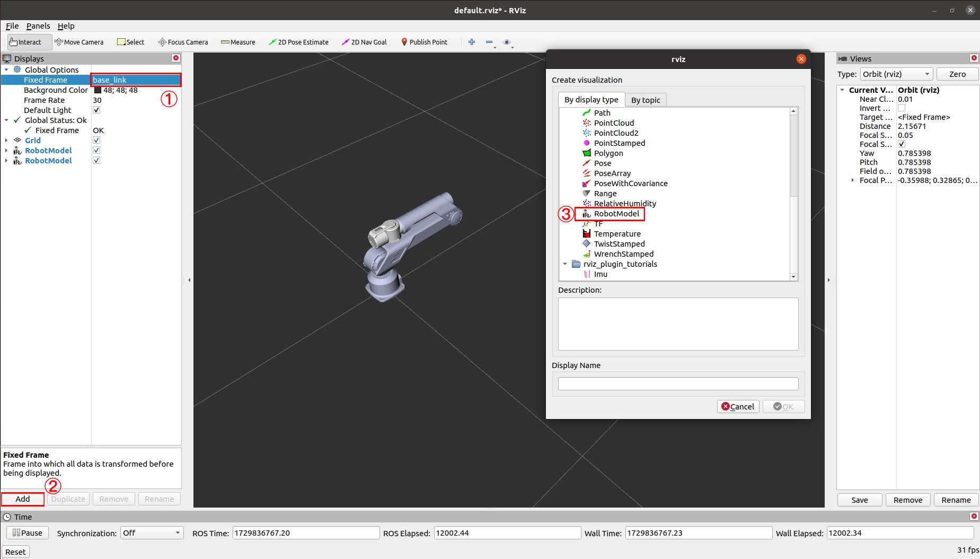Select the Move Camera tool
Screen dimensions: 980x559
[x=79, y=42]
